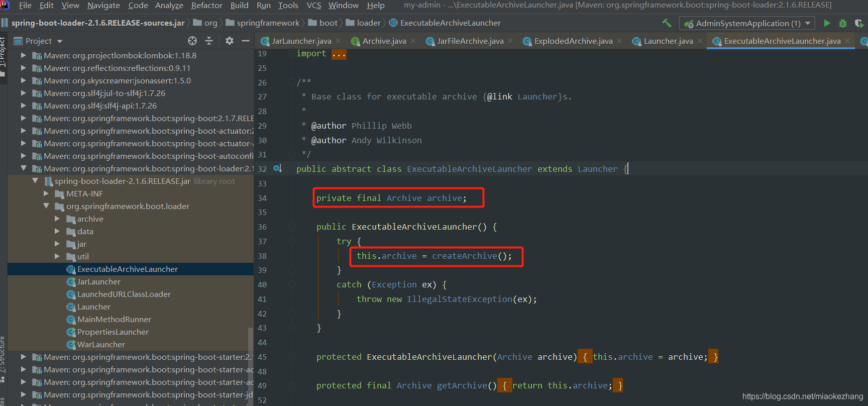This screenshot has width=868, height=406.
Task: Select WarLauncher class in tree
Action: (101, 345)
